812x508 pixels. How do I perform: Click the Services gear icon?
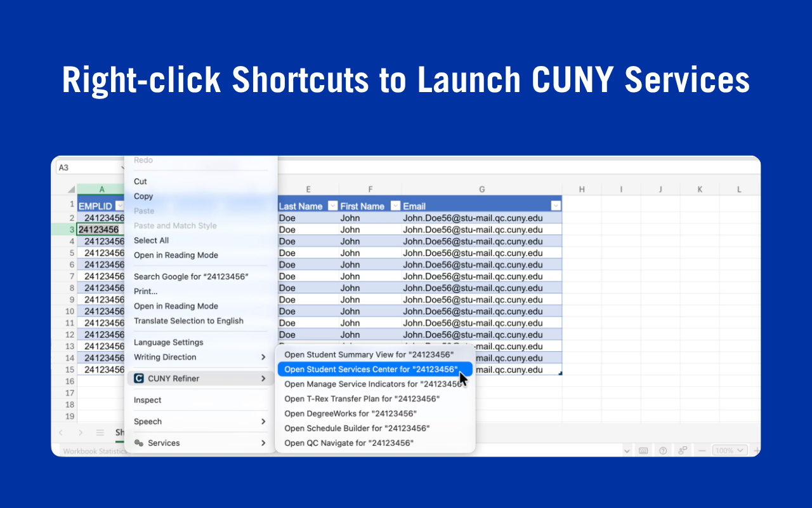(x=139, y=443)
